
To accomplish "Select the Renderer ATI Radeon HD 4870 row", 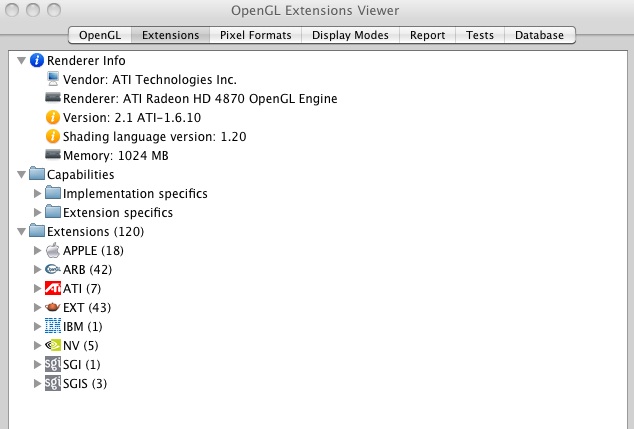I will (191, 98).
